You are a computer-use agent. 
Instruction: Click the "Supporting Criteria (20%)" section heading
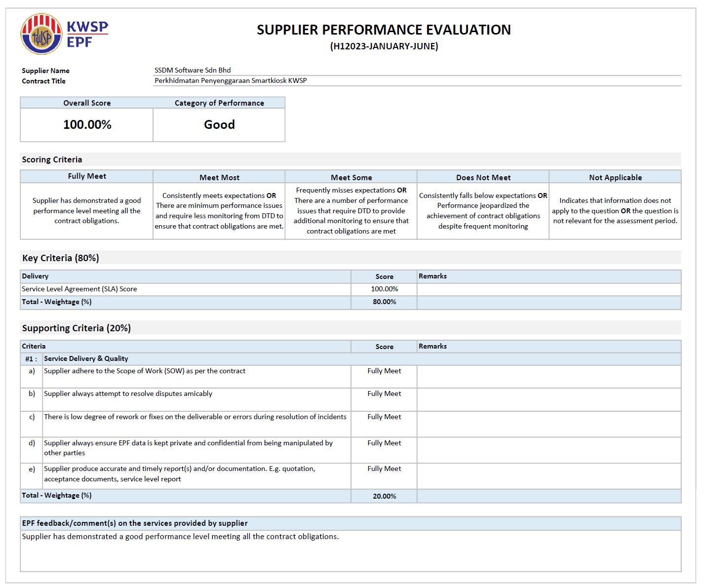tap(77, 328)
